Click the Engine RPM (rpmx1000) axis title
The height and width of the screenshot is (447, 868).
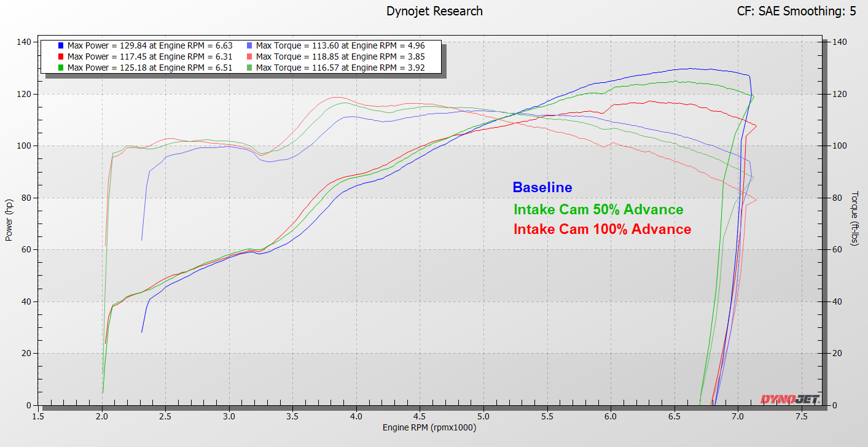pyautogui.click(x=429, y=427)
